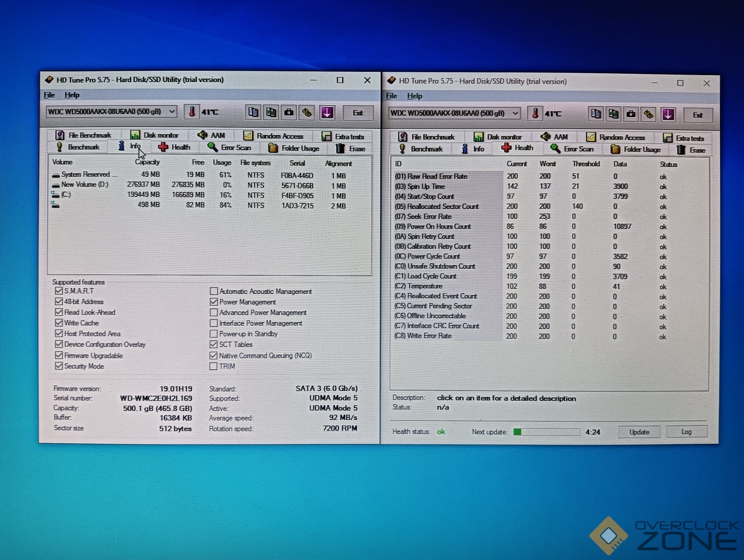The height and width of the screenshot is (560, 744).
Task: Open Random Access tab in right window
Action: tap(616, 137)
